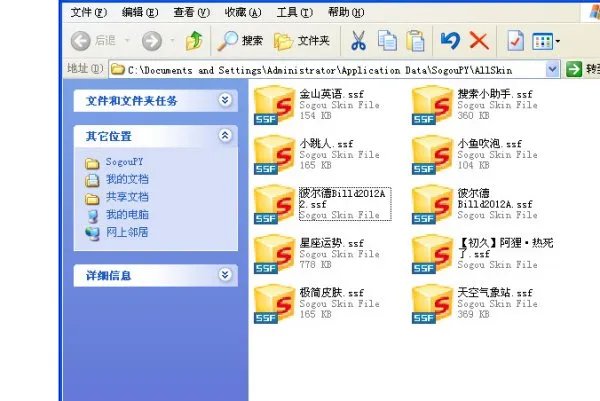Open the 工具(T) menu
Viewport: 600px width, 401px height.
tap(295, 12)
